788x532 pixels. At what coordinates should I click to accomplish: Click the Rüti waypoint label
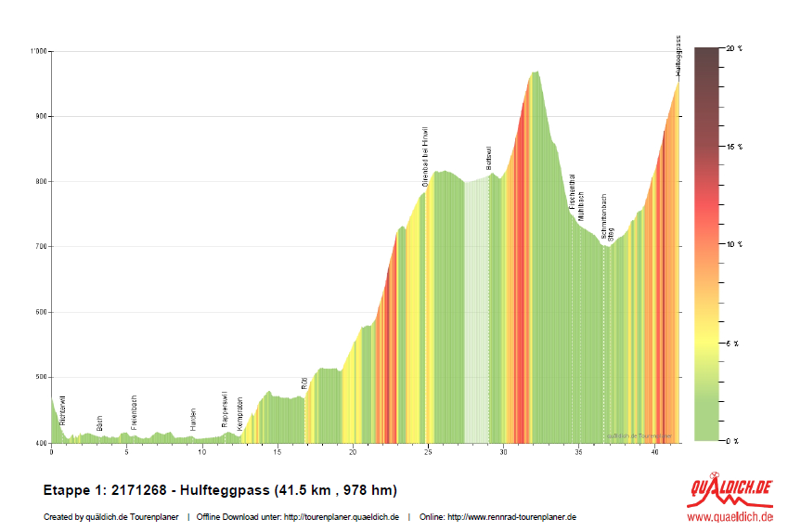tap(304, 382)
